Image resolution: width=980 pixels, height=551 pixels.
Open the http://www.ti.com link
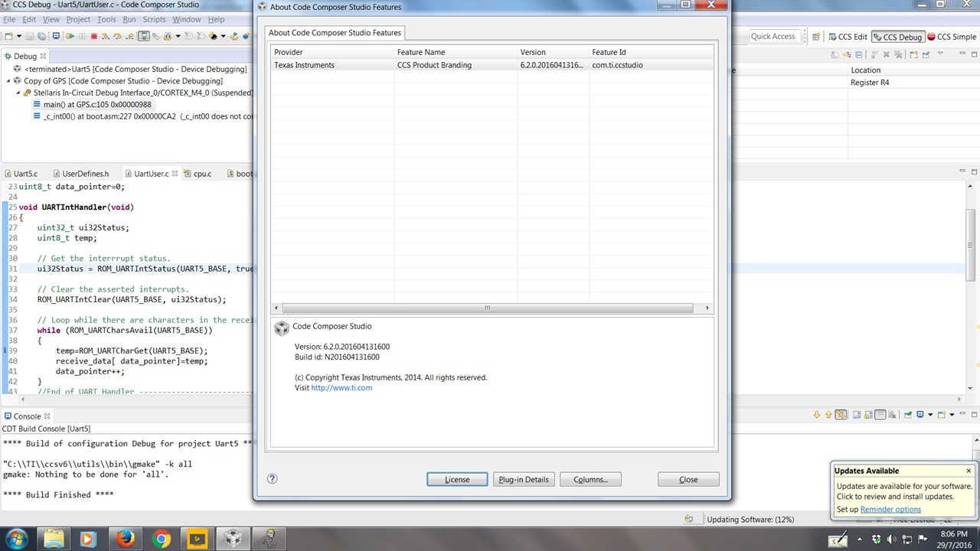[x=341, y=388]
